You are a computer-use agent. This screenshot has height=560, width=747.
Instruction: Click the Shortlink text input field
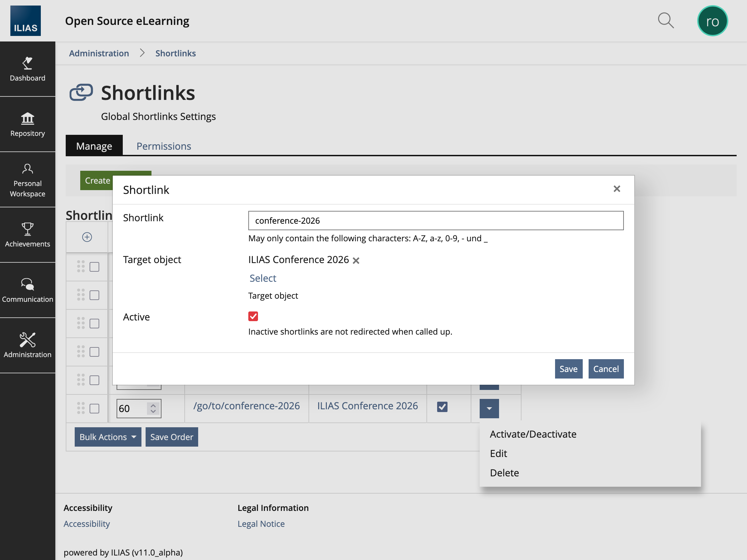coord(436,221)
